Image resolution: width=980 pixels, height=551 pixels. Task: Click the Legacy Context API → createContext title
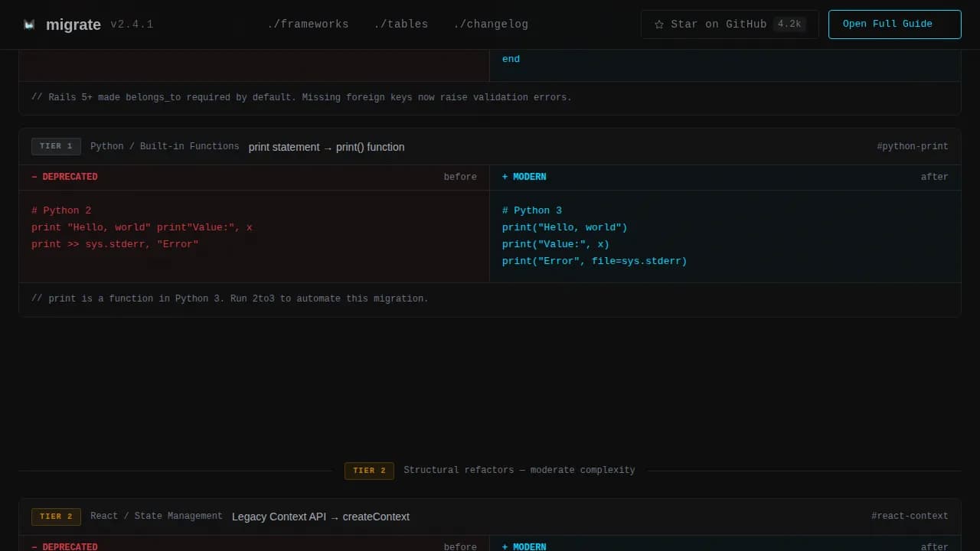click(x=321, y=517)
